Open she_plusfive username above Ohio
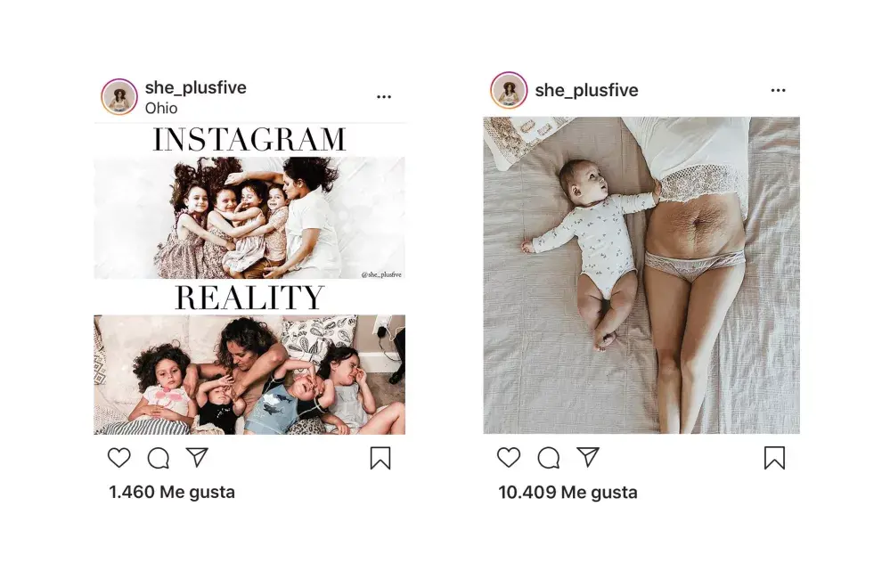 pyautogui.click(x=196, y=87)
